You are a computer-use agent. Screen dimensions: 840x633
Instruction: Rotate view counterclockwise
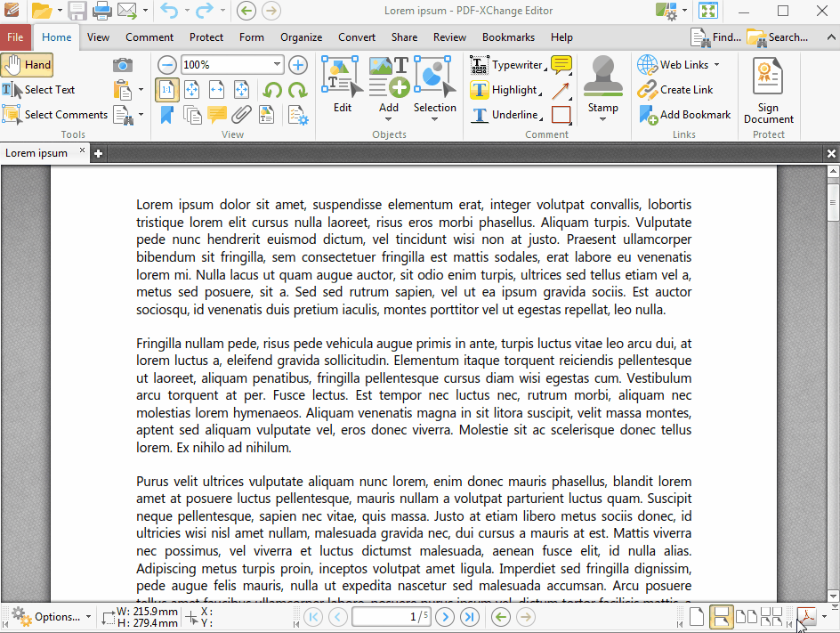pyautogui.click(x=272, y=90)
